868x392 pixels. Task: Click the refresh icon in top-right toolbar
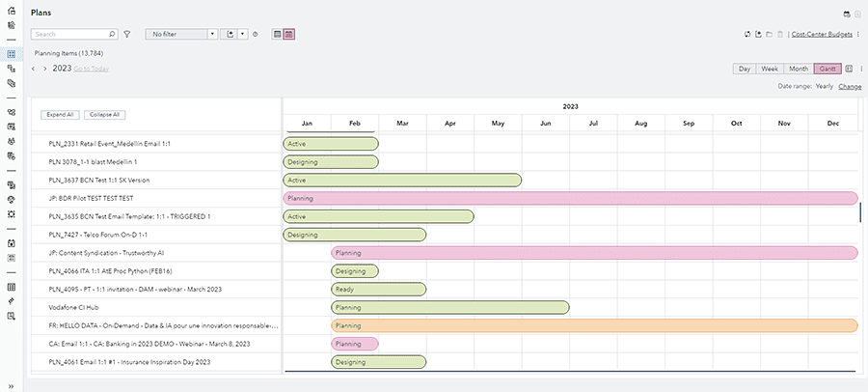[747, 35]
